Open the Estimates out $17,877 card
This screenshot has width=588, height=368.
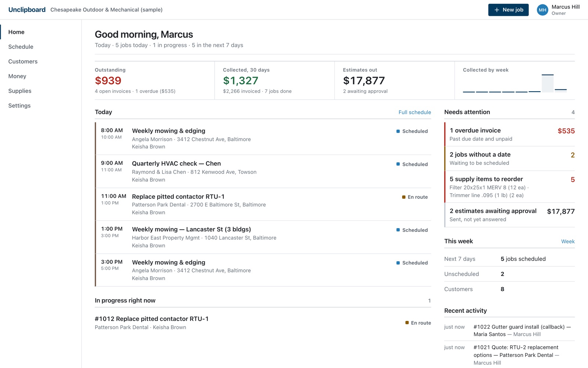point(394,80)
